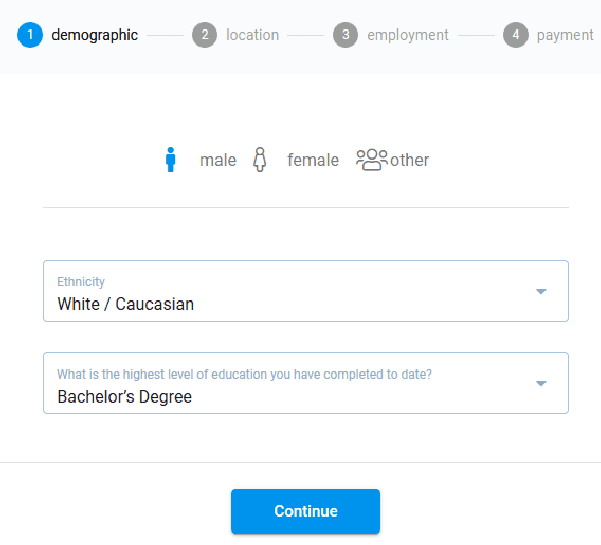This screenshot has height=545, width=601.
Task: Open the Ethnicity dropdown arrow
Action: coord(541,292)
